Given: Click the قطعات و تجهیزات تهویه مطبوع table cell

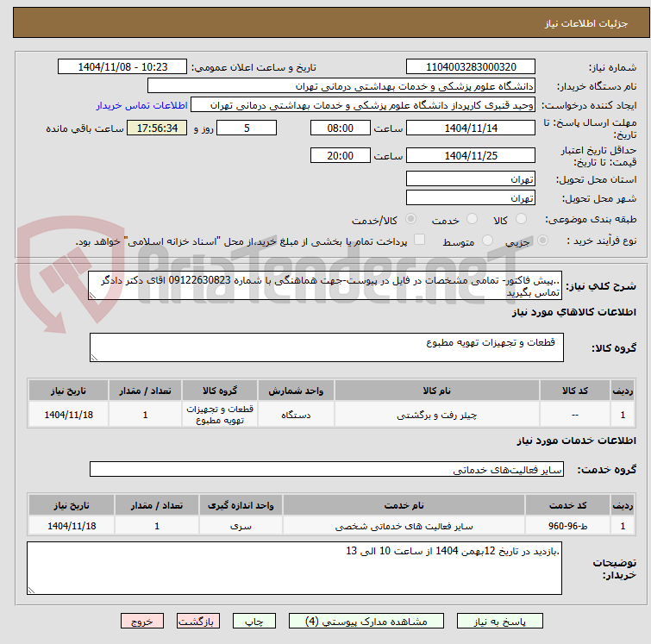Looking at the screenshot, I should (x=220, y=415).
